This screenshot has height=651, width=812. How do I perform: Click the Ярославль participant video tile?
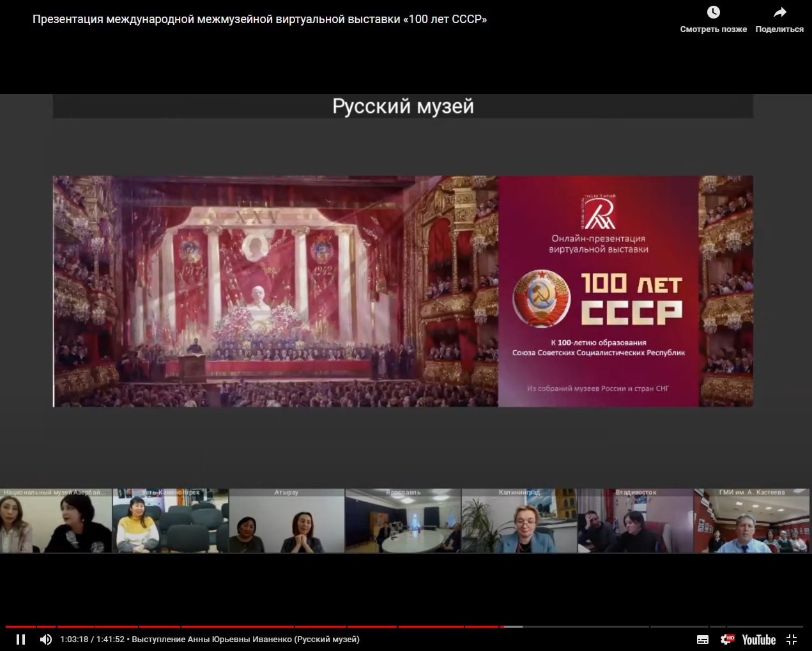coord(402,521)
